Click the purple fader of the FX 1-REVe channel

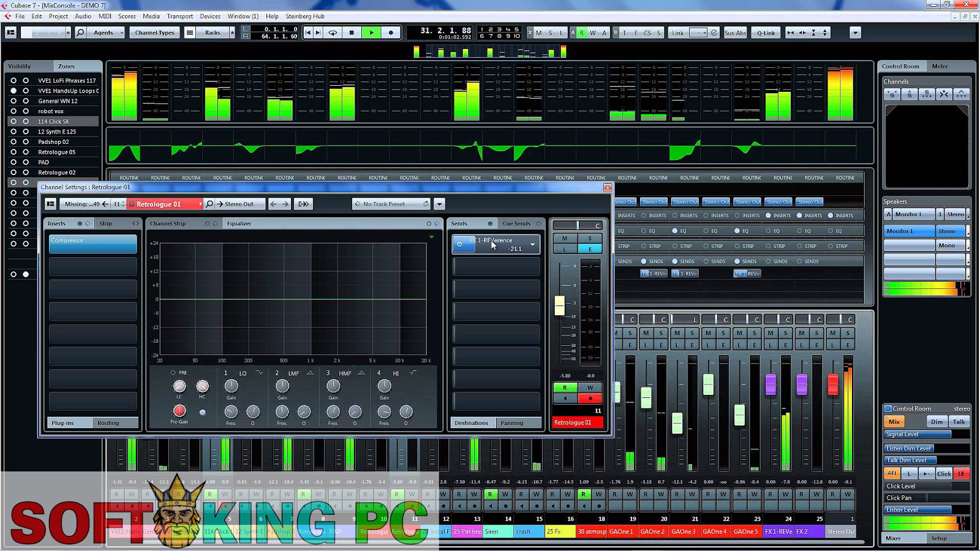pos(771,384)
